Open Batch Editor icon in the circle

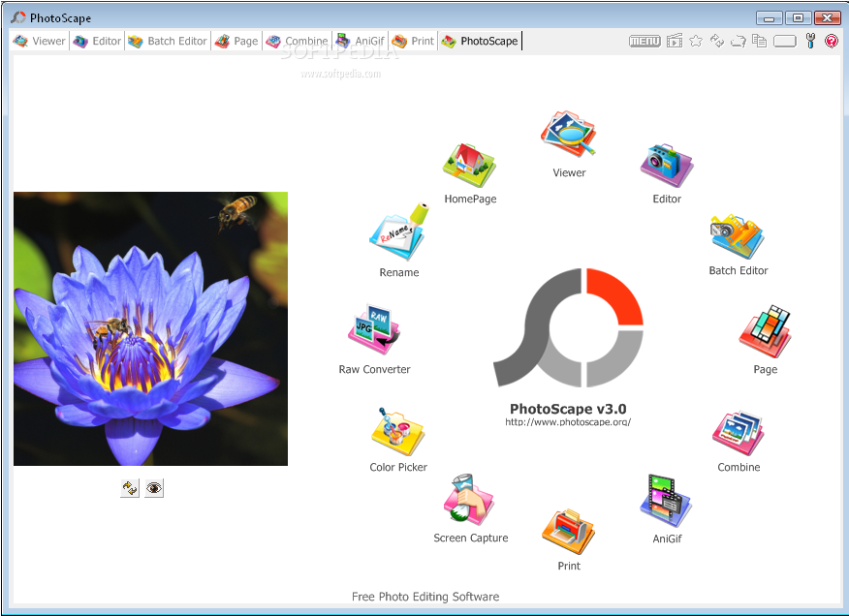pyautogui.click(x=737, y=236)
